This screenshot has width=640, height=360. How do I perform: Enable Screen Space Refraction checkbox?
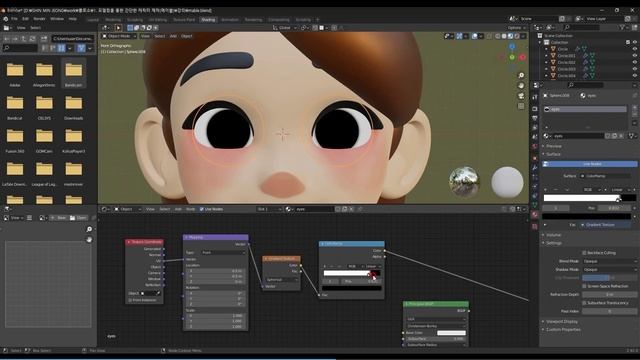pos(584,286)
